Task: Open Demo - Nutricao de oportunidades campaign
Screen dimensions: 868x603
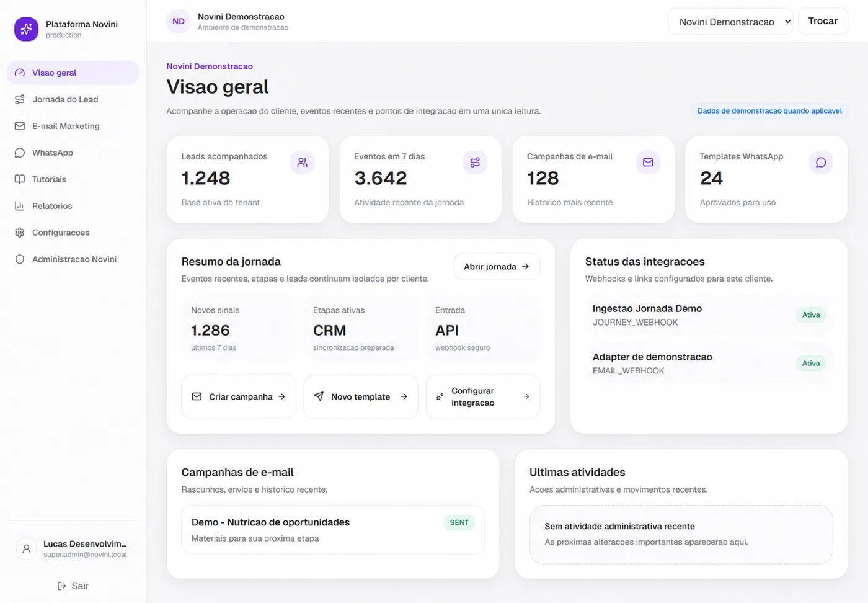Action: (x=333, y=530)
